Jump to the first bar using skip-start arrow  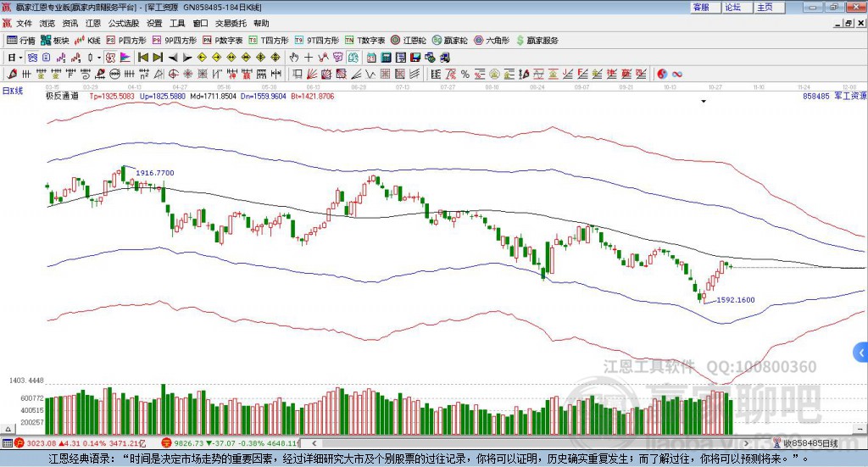point(142,58)
